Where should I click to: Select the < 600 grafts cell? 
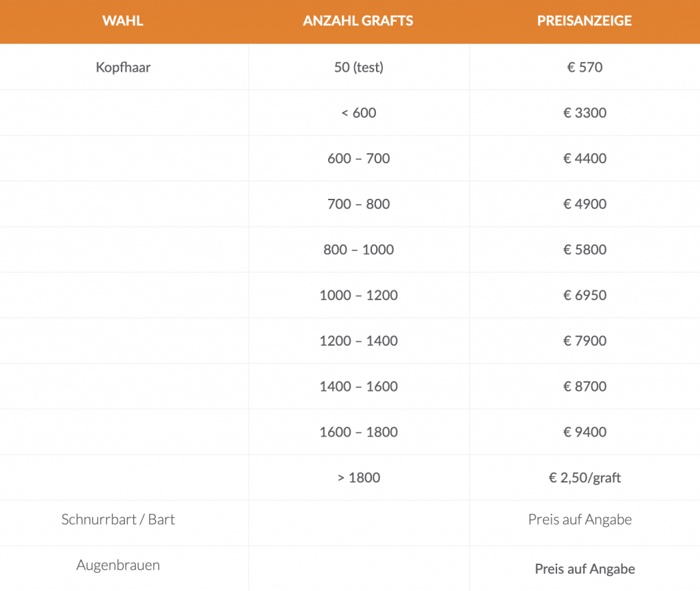[358, 113]
